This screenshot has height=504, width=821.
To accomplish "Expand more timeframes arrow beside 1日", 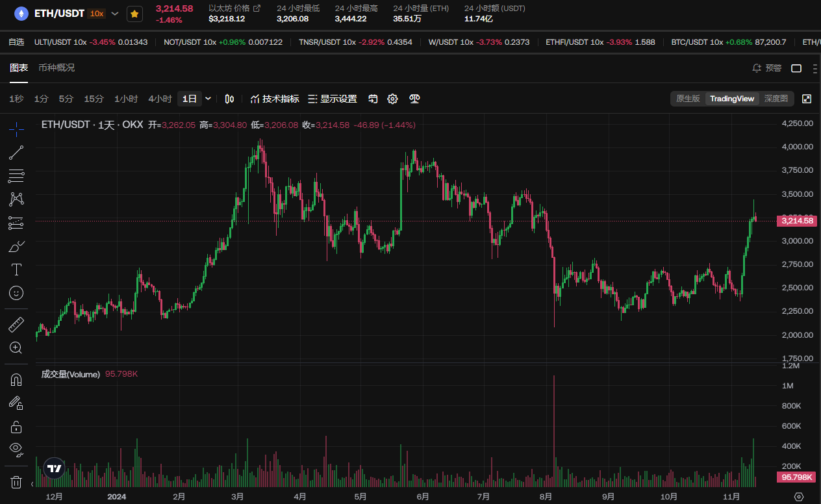I will pyautogui.click(x=208, y=99).
